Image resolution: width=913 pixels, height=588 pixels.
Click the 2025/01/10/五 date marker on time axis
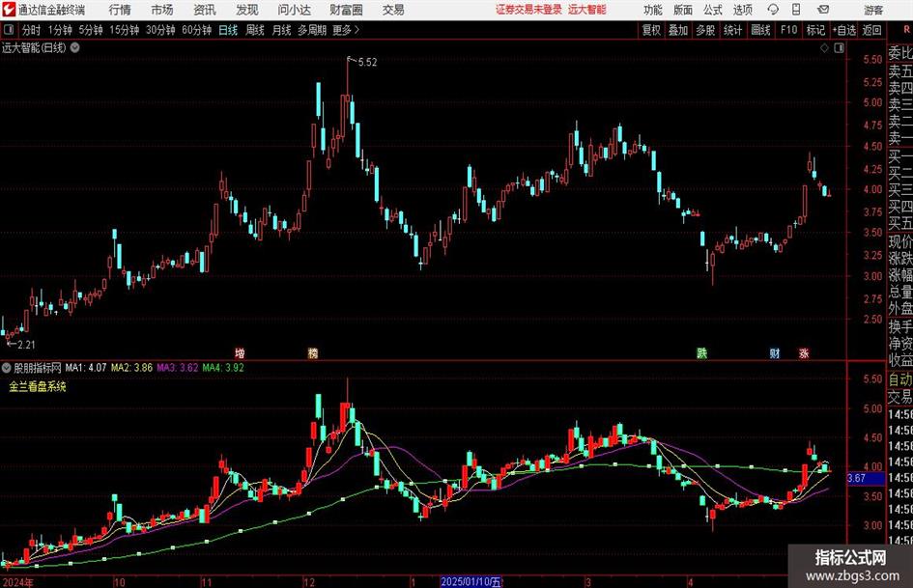click(471, 581)
